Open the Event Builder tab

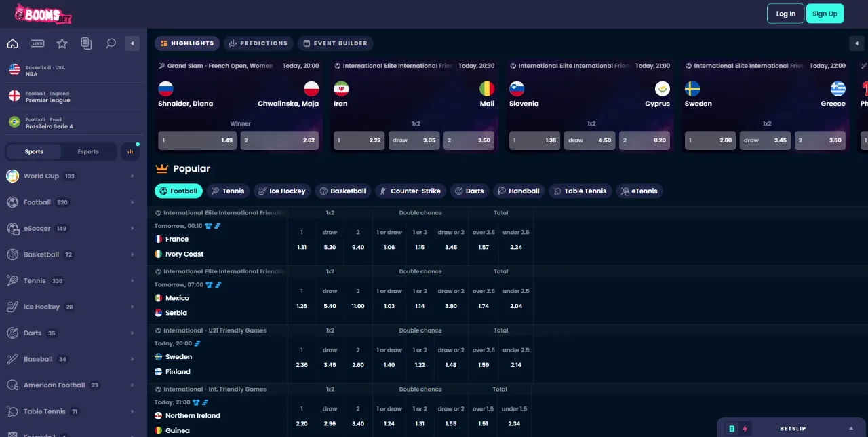[335, 43]
